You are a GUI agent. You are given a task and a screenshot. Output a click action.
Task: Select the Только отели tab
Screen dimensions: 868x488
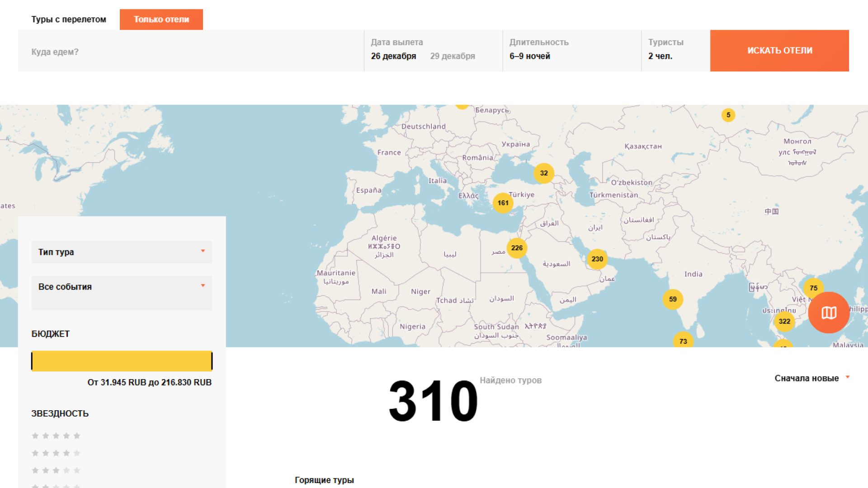[161, 19]
